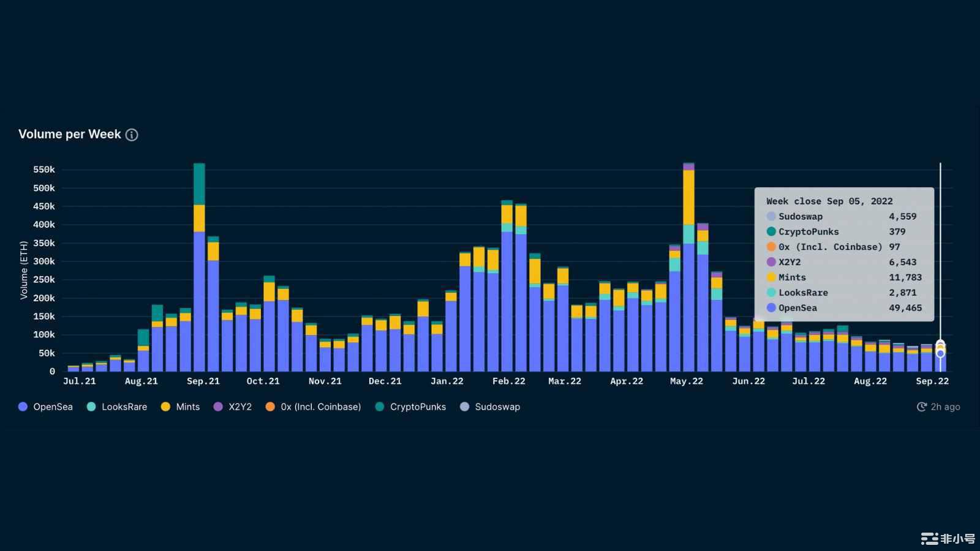
Task: Click the refresh clock icon next to 2h ago
Action: pyautogui.click(x=921, y=407)
